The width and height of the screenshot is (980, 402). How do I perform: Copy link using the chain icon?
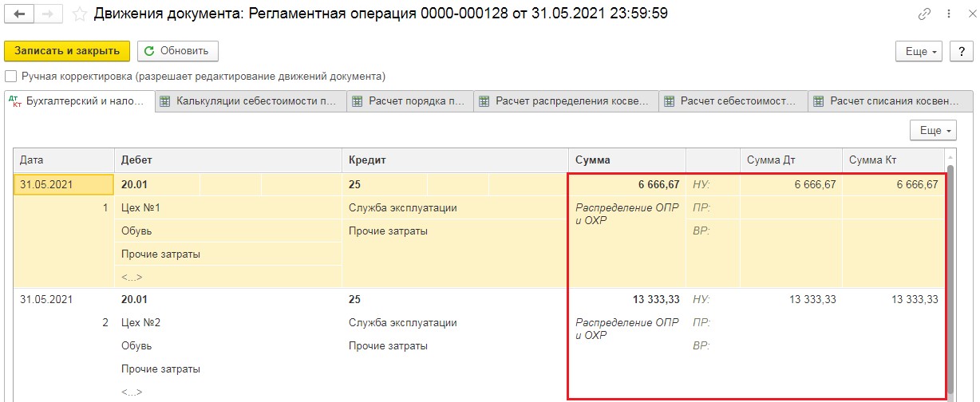coord(925,14)
